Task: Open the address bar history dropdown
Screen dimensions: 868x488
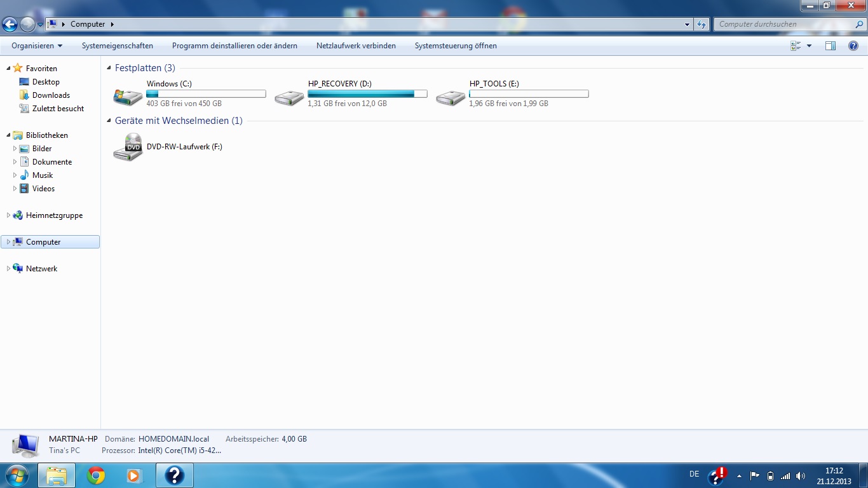Action: 688,24
